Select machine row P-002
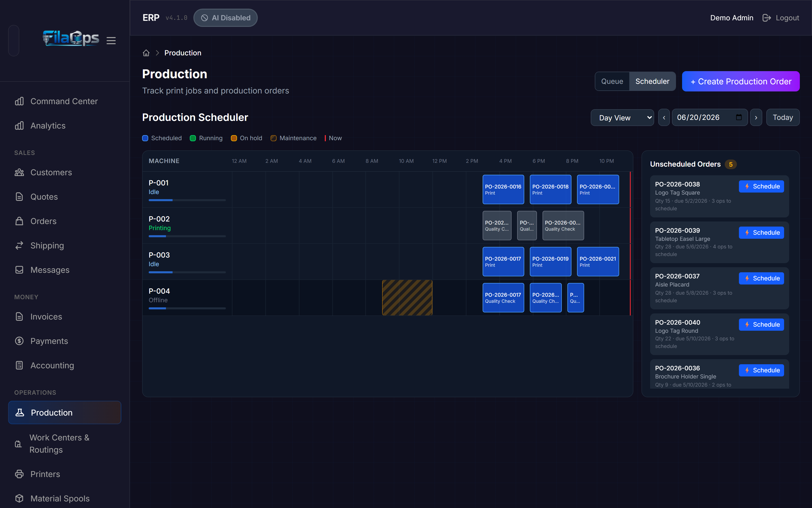Screen dimensions: 812x508 (x=387, y=226)
